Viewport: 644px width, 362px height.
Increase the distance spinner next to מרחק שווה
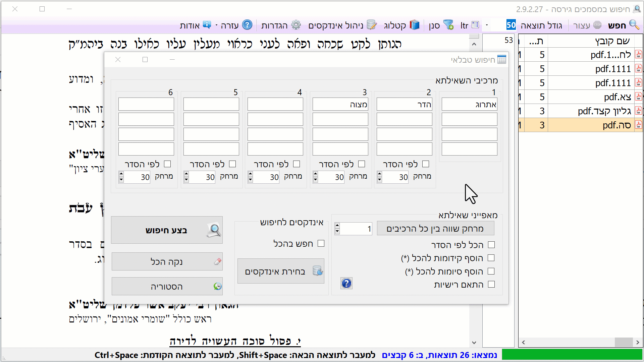click(337, 226)
